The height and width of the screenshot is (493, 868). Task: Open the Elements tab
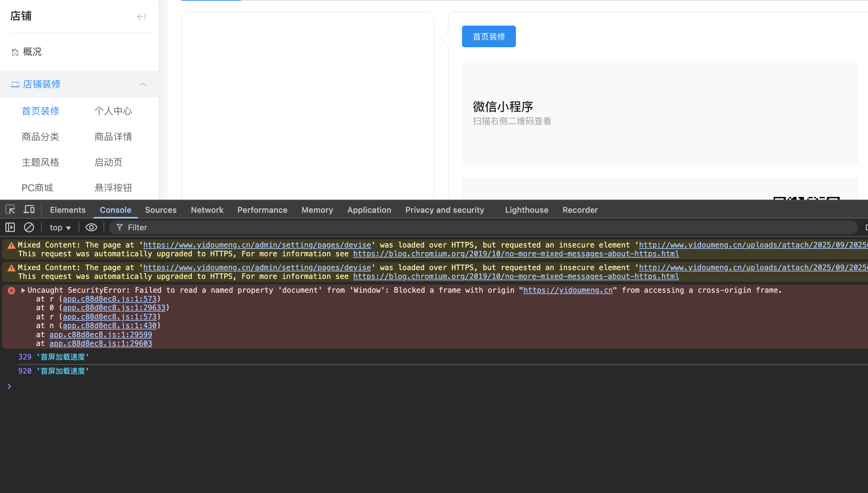tap(68, 210)
